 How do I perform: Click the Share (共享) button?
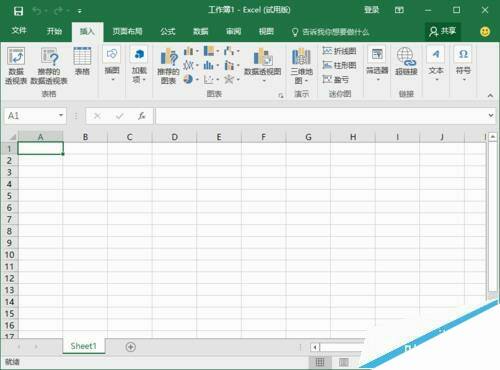point(443,31)
